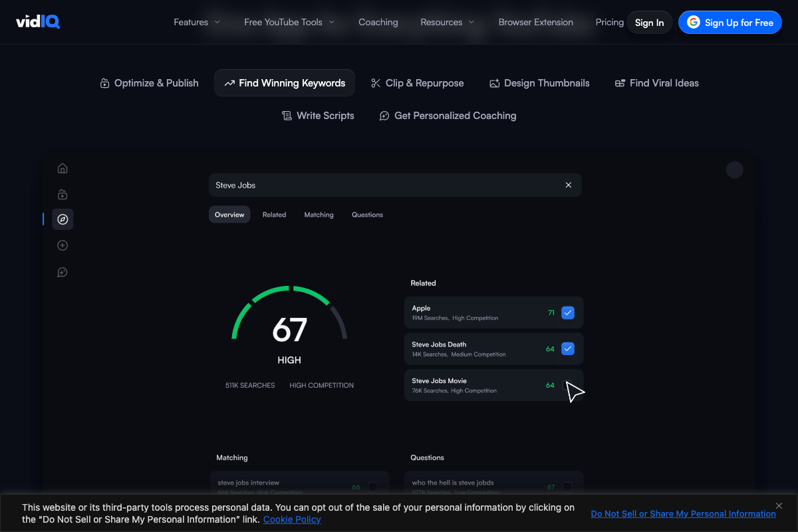This screenshot has width=798, height=532.
Task: Click the chat plus sidebar icon
Action: tap(63, 272)
